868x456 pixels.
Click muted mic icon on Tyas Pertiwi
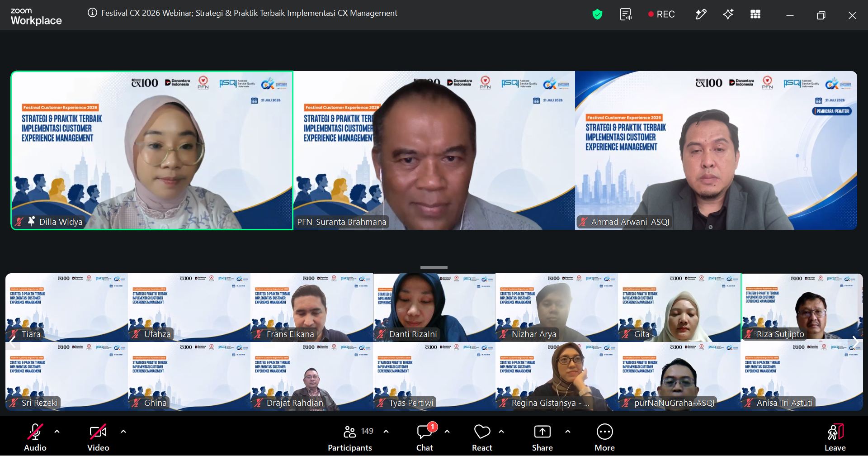click(381, 403)
